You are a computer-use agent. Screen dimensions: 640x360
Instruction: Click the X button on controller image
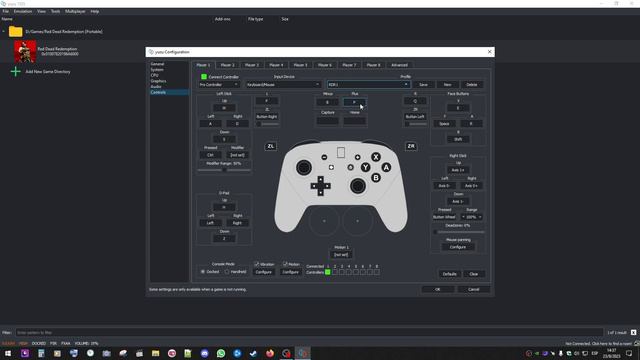[x=376, y=157]
